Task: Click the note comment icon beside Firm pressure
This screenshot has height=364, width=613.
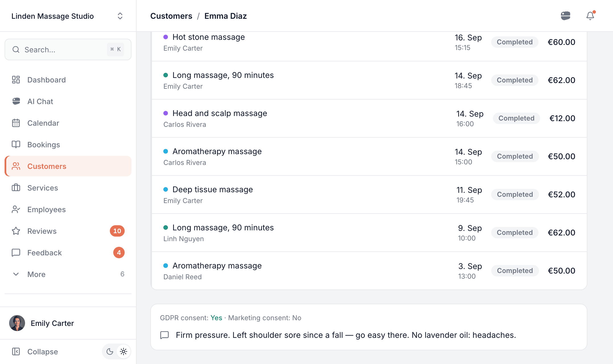Action: (164, 335)
